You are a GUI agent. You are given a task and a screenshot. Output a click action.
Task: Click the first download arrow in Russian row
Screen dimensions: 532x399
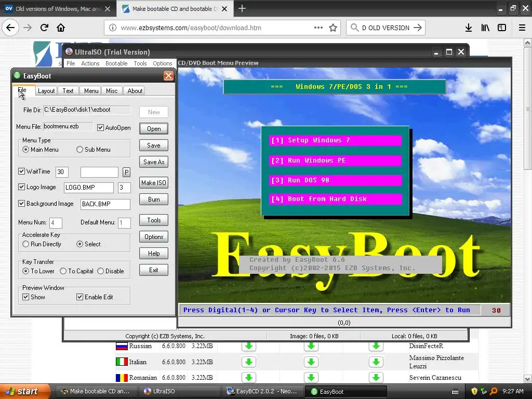coord(249,345)
